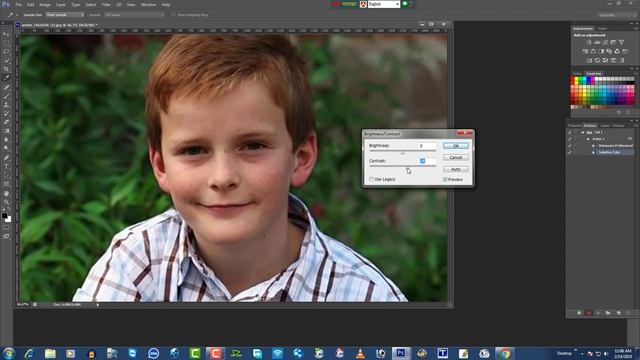The image size is (640, 360).
Task: Click OK in Brightness/Contrast dialog
Action: [x=456, y=146]
